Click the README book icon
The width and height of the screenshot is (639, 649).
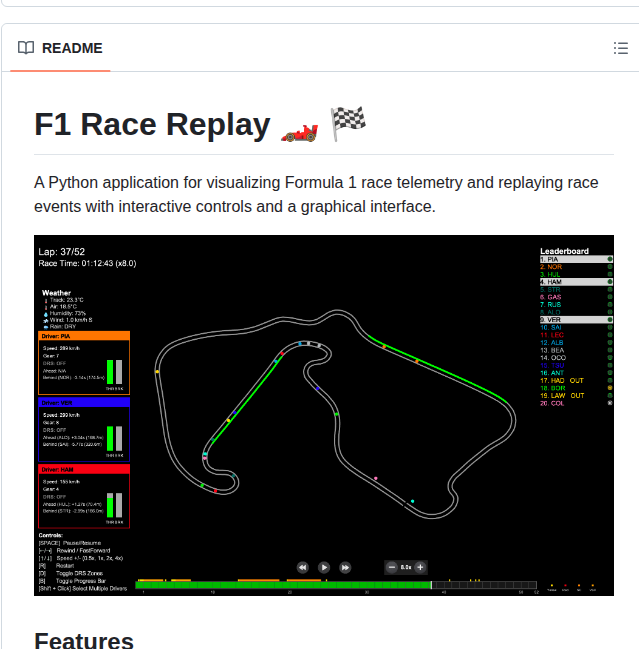(x=26, y=48)
